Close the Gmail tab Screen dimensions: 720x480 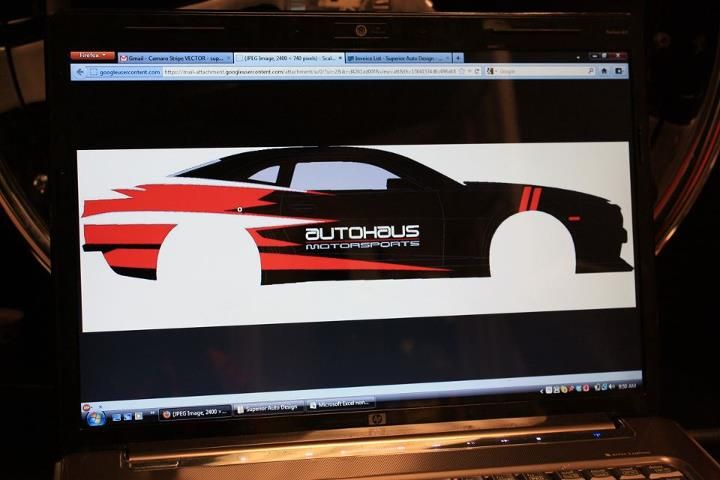tap(228, 58)
